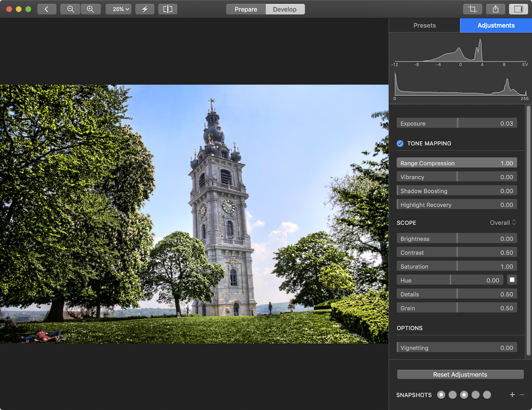This screenshot has width=532, height=410.
Task: Toggle the split compare view icon
Action: pyautogui.click(x=168, y=9)
